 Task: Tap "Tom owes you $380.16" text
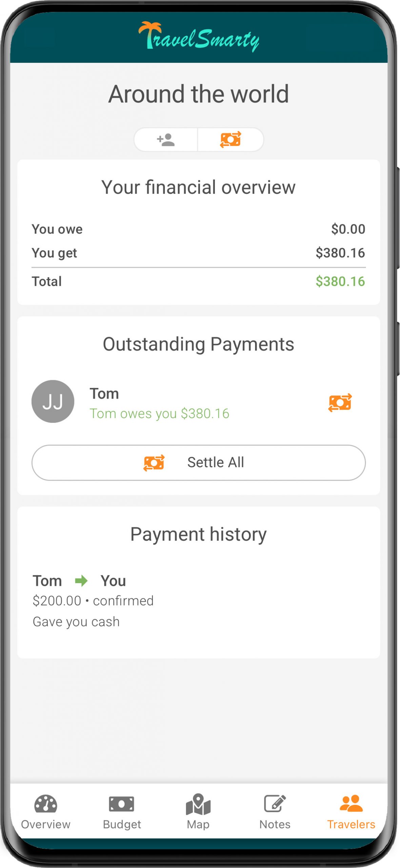159,414
